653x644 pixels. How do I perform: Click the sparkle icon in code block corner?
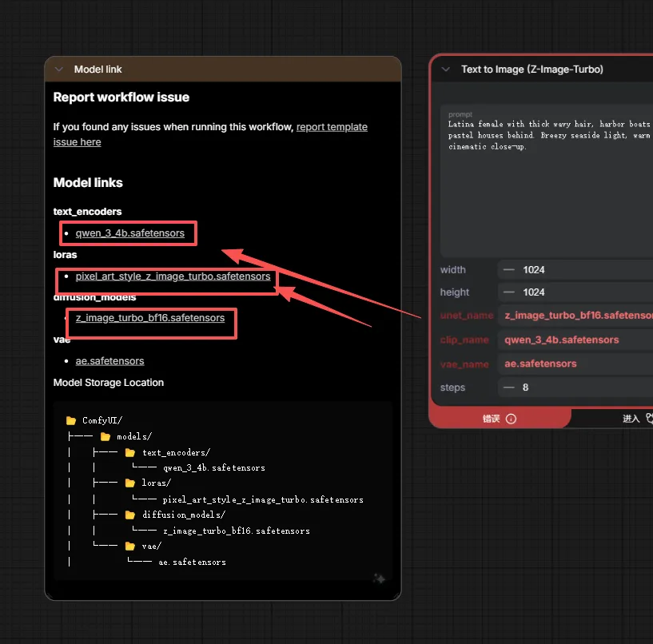click(x=379, y=578)
